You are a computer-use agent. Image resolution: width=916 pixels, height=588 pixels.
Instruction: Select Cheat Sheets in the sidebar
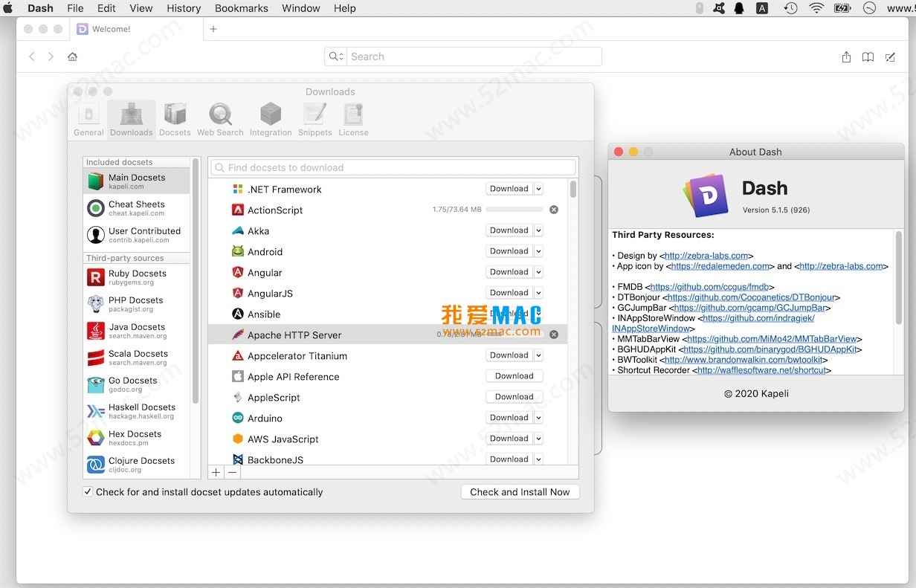tap(137, 208)
